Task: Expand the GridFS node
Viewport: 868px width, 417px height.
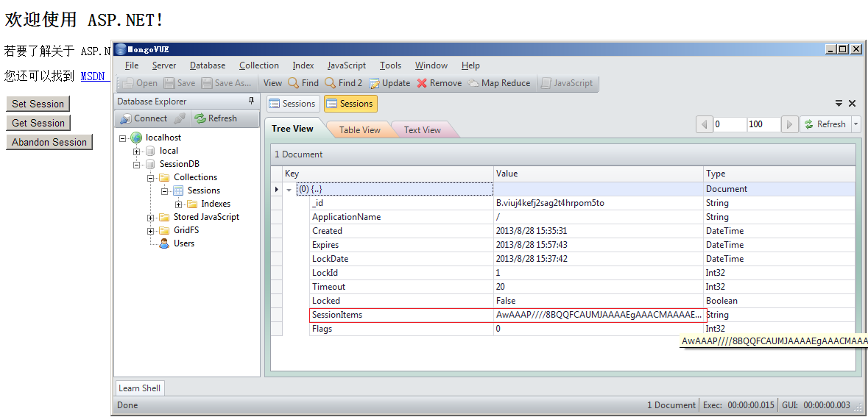Action: tap(150, 231)
